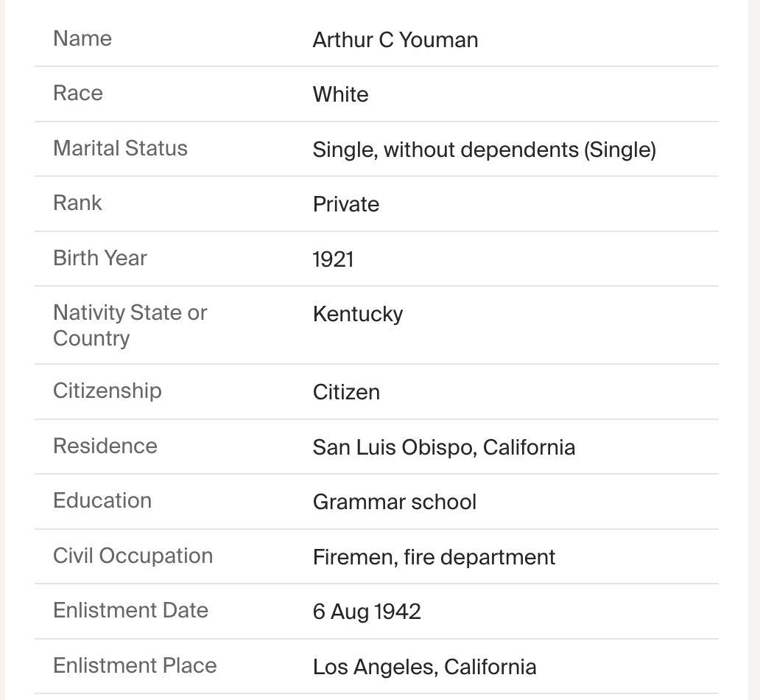Image resolution: width=760 pixels, height=700 pixels.
Task: Click the San Luis Obispo, California residence
Action: 443,447
